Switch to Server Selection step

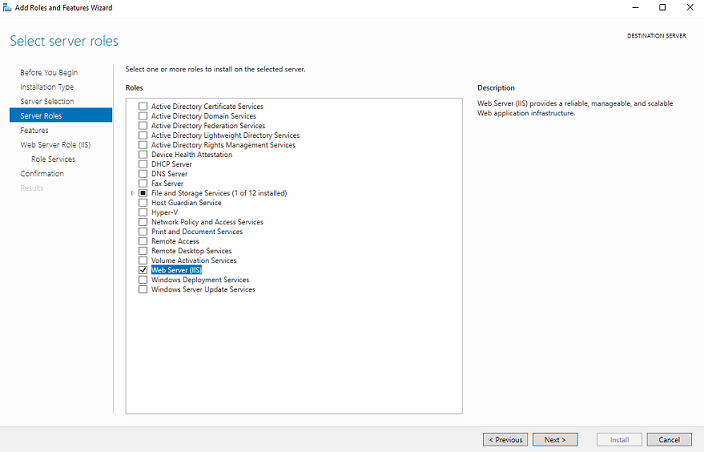tap(47, 101)
